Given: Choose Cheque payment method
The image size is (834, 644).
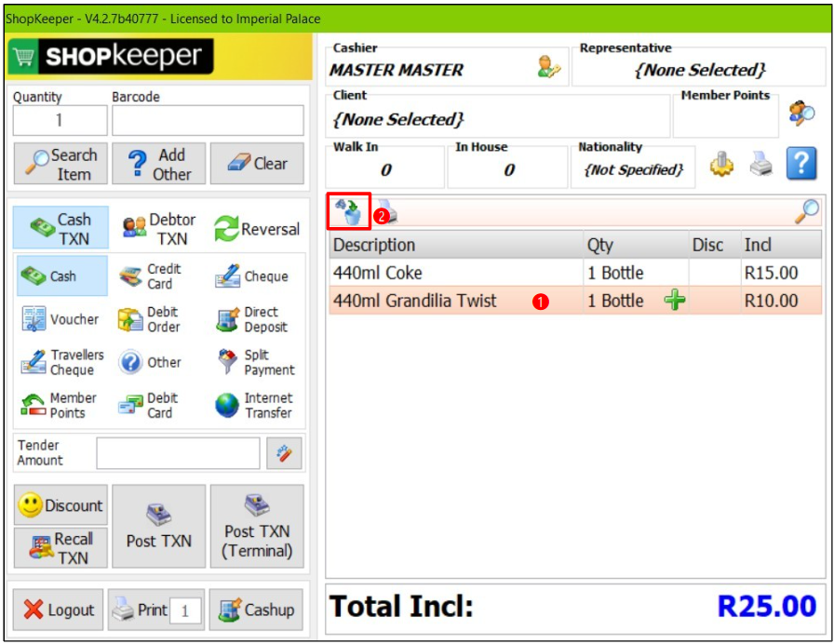Looking at the screenshot, I should [251, 276].
